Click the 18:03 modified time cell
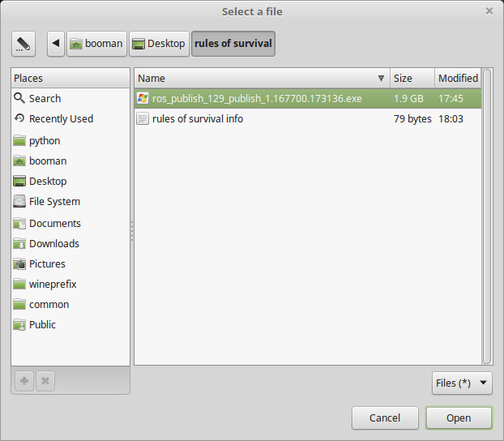The width and height of the screenshot is (504, 441). 451,118
